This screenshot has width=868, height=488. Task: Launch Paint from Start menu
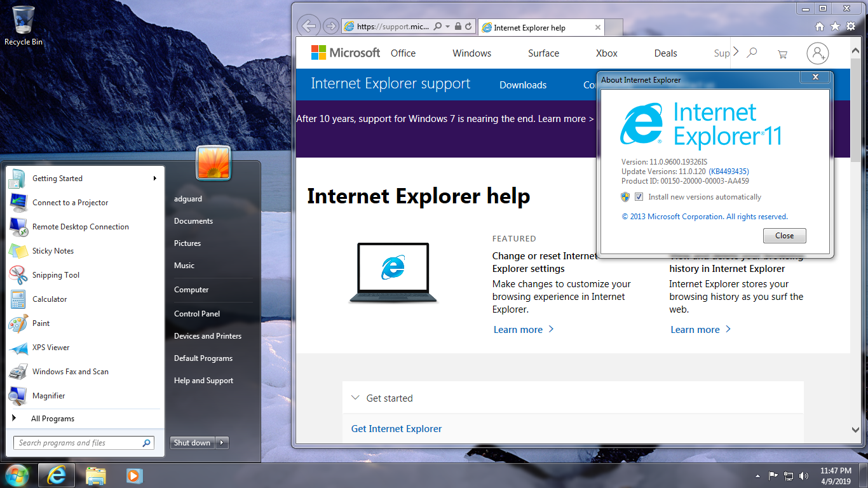[85, 323]
